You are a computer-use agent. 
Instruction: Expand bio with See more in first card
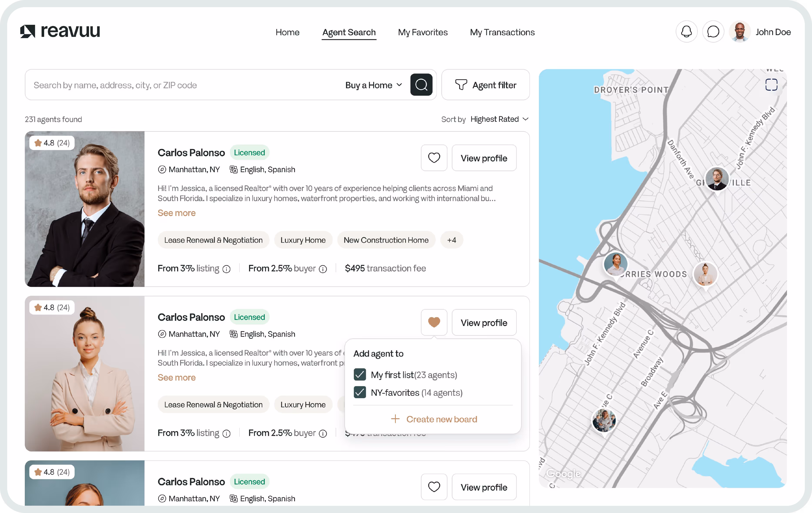pyautogui.click(x=176, y=213)
